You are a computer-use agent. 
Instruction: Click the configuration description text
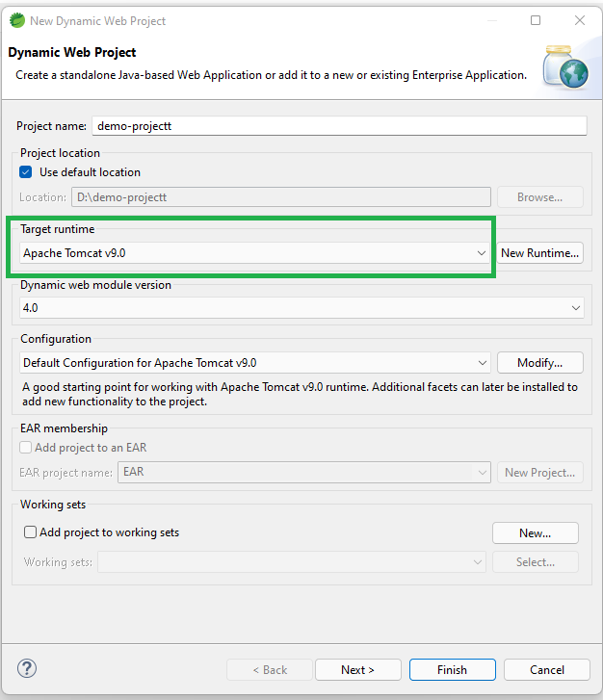(x=301, y=394)
